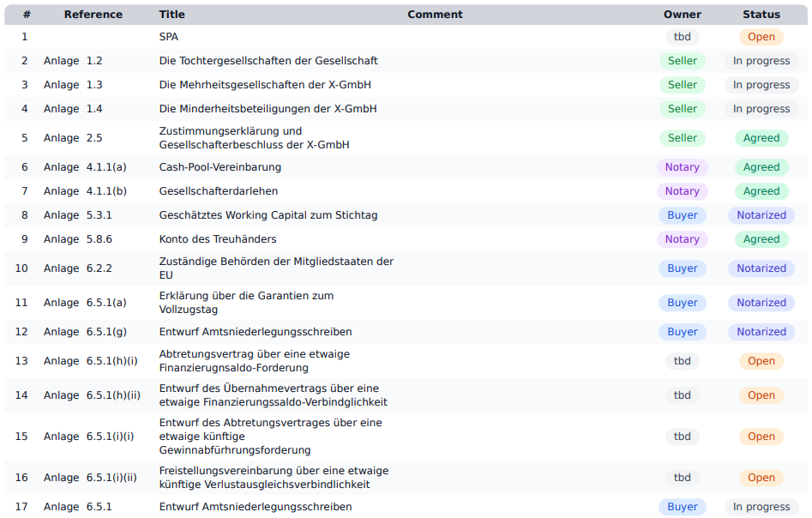The width and height of the screenshot is (812, 518).
Task: Click the Gesellschafterdarlehen title
Action: (x=218, y=191)
